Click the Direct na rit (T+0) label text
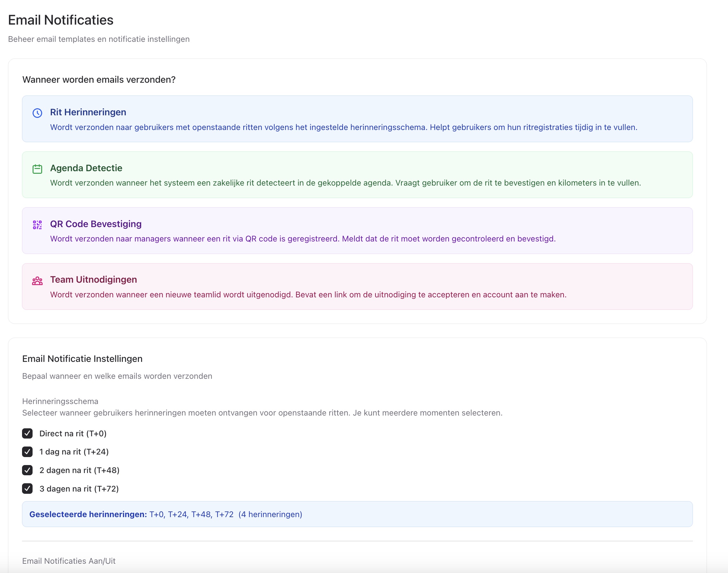 click(x=73, y=433)
